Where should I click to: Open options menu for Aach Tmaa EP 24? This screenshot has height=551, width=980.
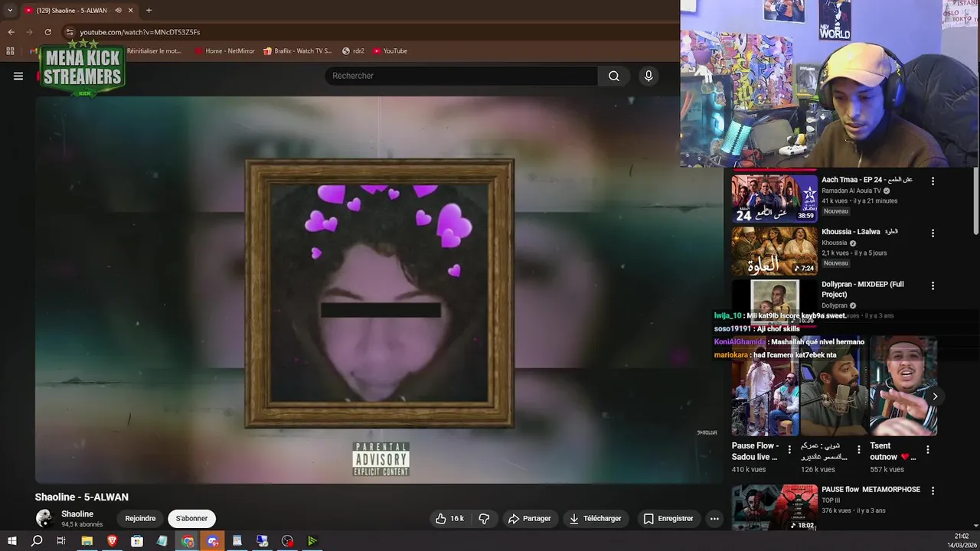(x=933, y=181)
